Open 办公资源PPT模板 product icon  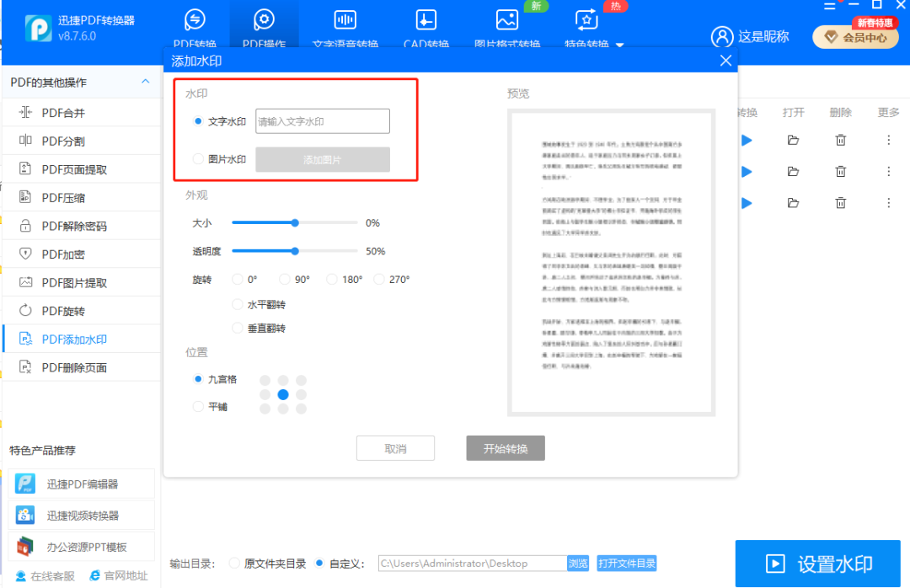[25, 546]
